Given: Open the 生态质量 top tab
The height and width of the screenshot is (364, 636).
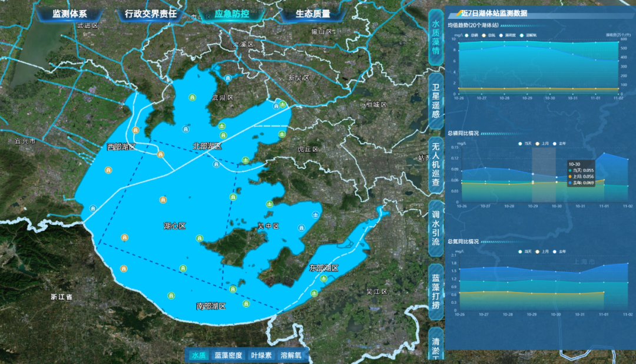Looking at the screenshot, I should click(313, 14).
